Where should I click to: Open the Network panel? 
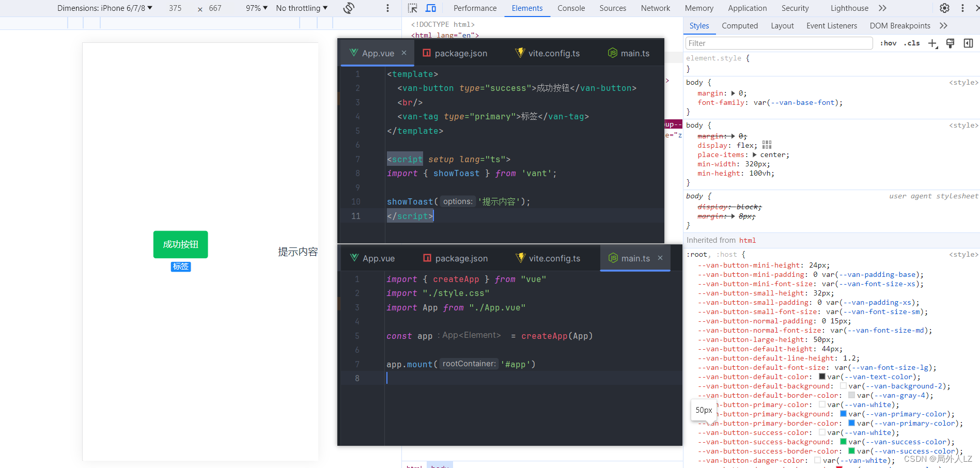coord(655,8)
